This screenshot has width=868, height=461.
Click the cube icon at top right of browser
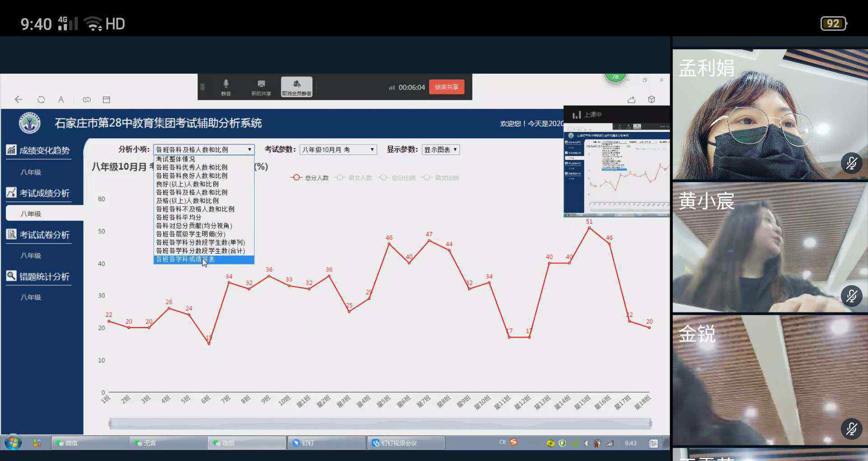tap(651, 99)
